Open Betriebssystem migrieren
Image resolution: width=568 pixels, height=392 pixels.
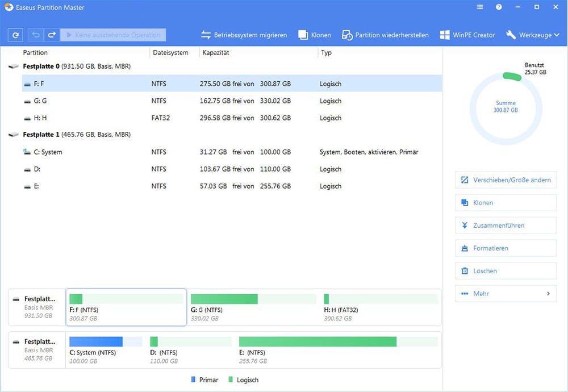coord(244,35)
